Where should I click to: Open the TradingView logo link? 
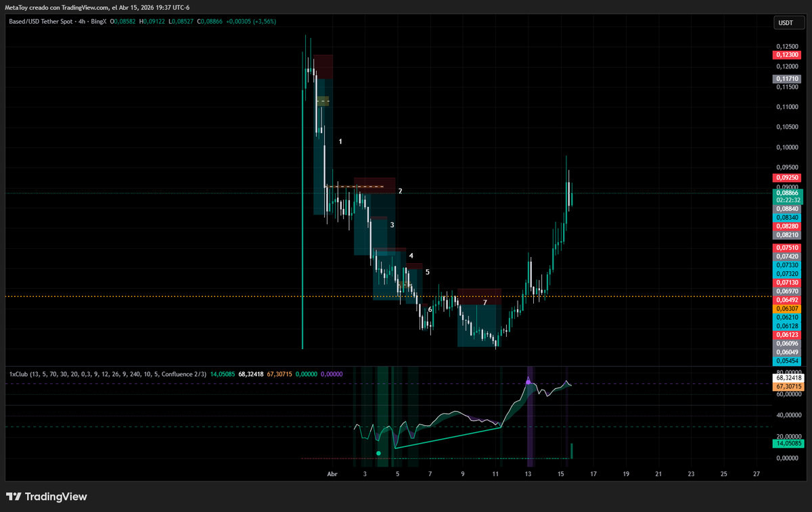47,496
